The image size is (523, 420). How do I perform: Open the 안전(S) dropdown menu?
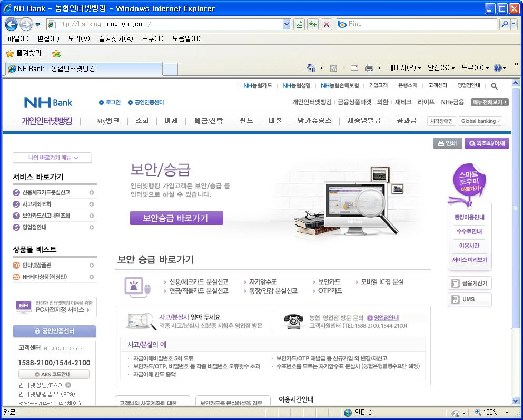tap(441, 68)
